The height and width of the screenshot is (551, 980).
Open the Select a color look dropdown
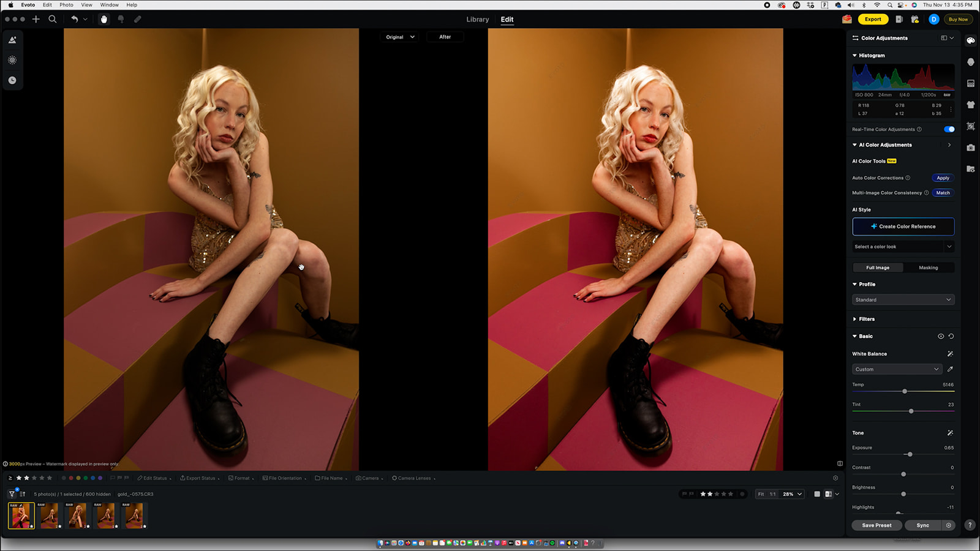[x=903, y=246]
